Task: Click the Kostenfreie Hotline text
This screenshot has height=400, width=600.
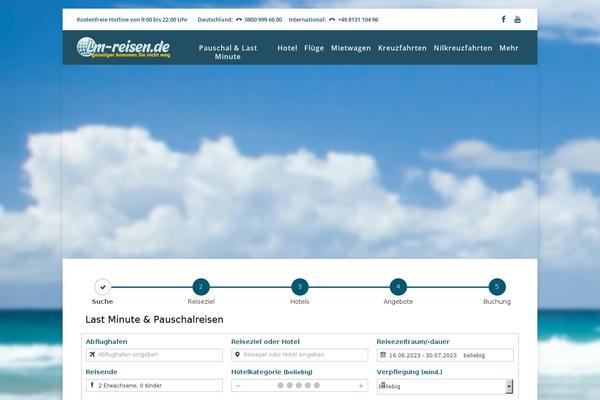Action: 132,20
